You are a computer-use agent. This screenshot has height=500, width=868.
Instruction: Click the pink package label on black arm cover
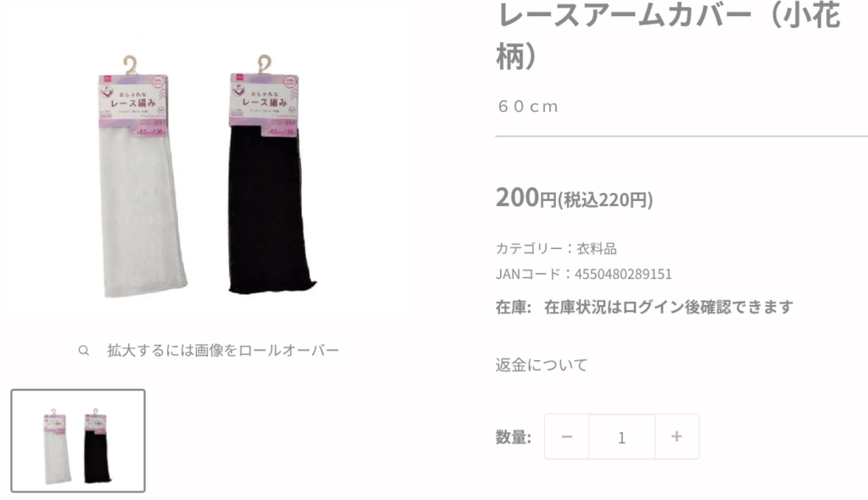[264, 104]
